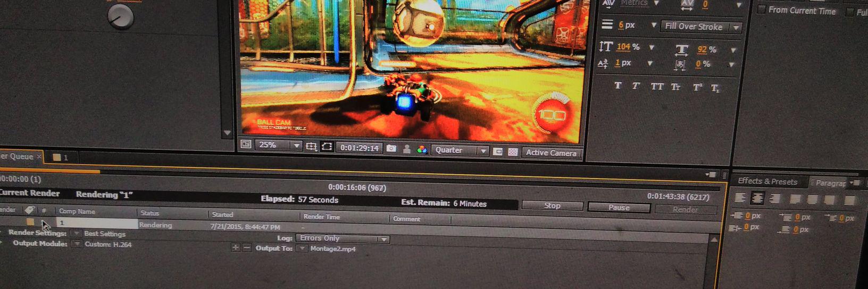Click the stroke width icon
Image resolution: width=868 pixels, height=289 pixels.
[x=607, y=24]
